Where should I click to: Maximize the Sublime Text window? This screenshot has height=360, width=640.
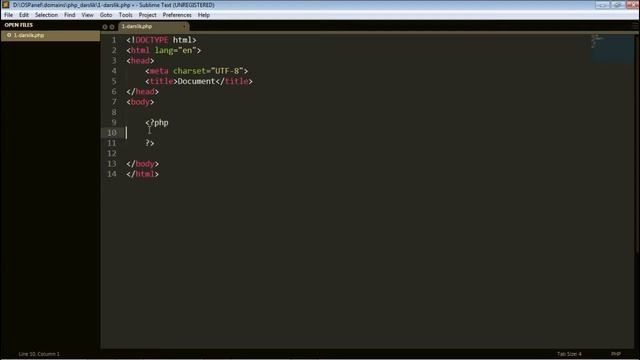point(617,5)
